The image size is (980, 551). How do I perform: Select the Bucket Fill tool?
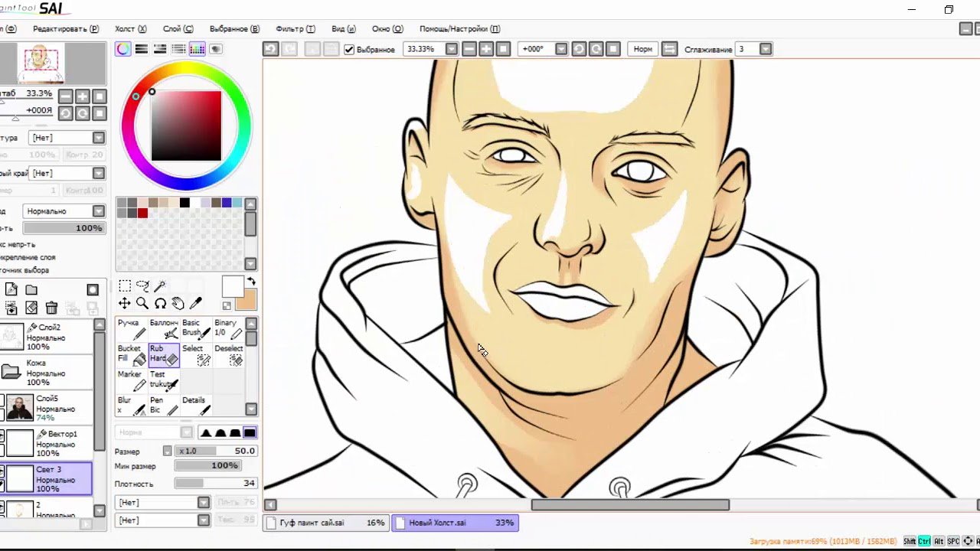pos(132,354)
